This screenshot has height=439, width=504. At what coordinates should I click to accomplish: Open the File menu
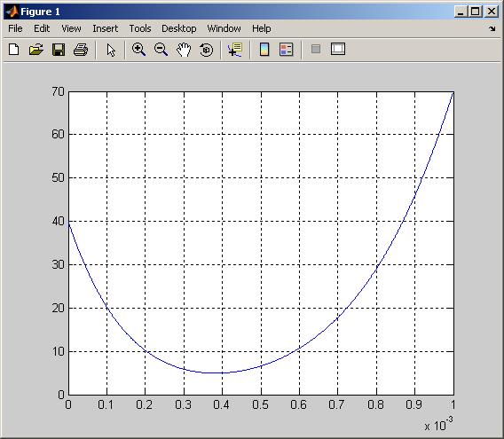click(15, 28)
